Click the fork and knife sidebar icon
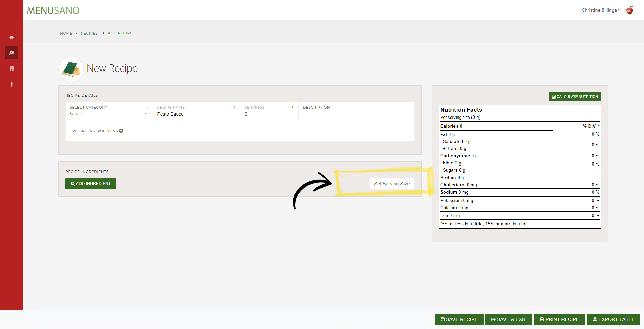 tap(12, 69)
